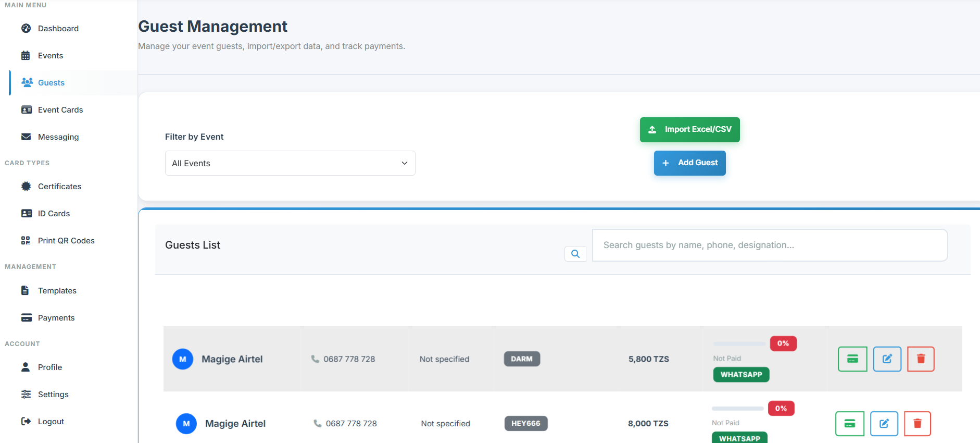The image size is (980, 443).
Task: Open Settings label under Account
Action: coord(53,395)
